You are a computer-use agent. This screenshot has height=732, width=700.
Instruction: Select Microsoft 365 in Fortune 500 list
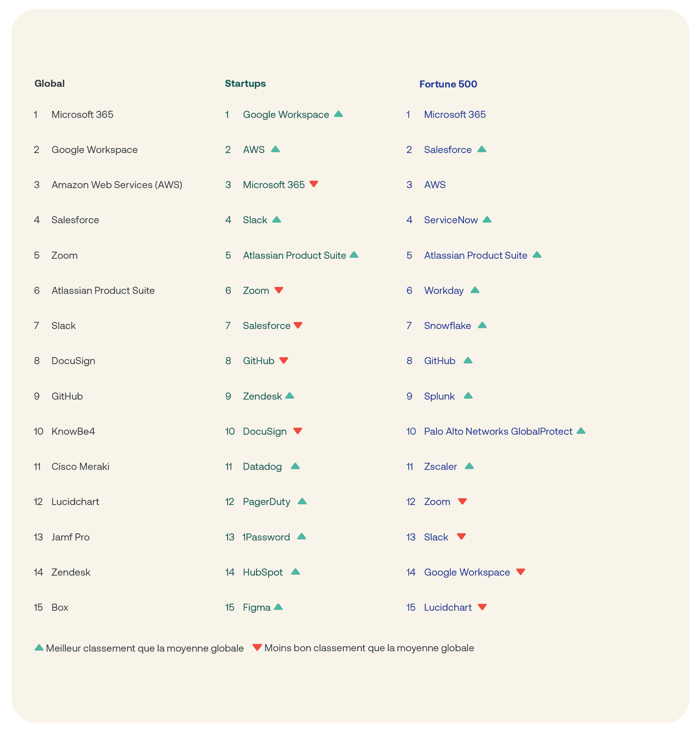[455, 114]
